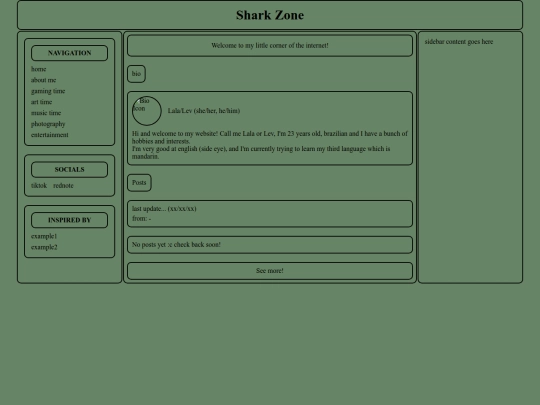Image resolution: width=540 pixels, height=405 pixels.
Task: Click the Shark Zone site title
Action: click(x=270, y=15)
